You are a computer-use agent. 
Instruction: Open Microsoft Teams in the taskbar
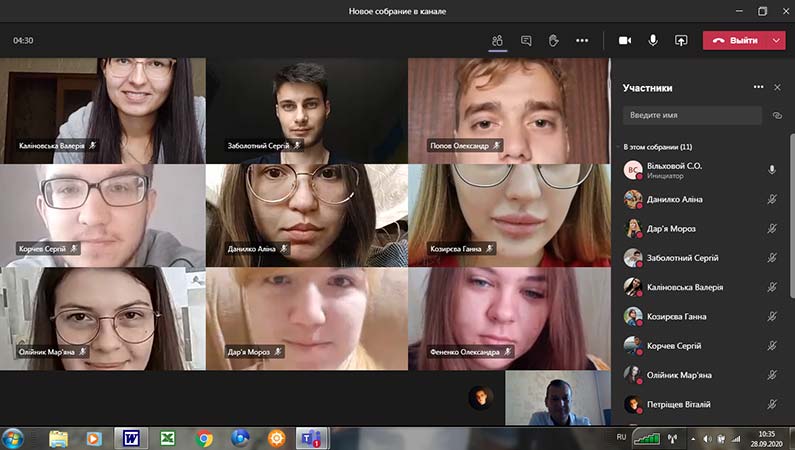(311, 438)
